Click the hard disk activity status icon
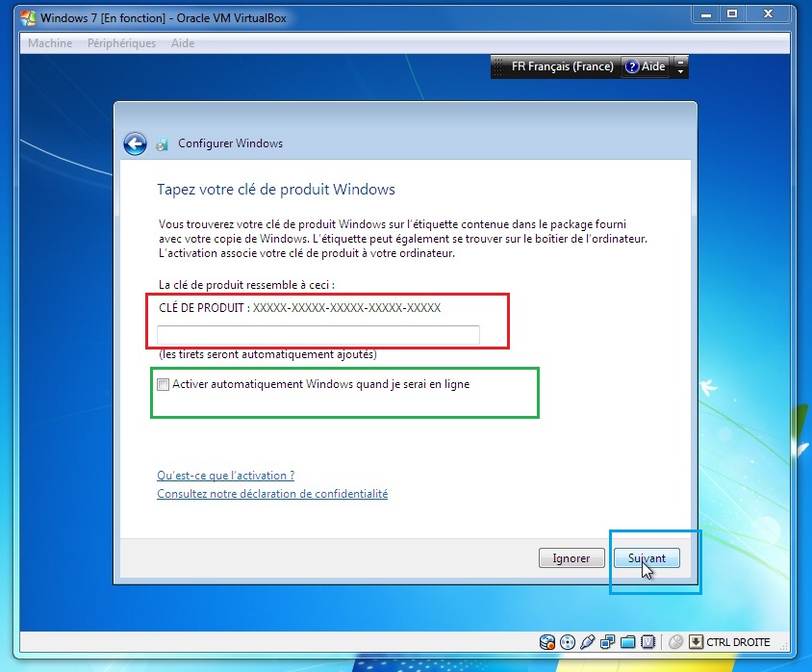Screen dimensions: 812x672 pyautogui.click(x=547, y=642)
